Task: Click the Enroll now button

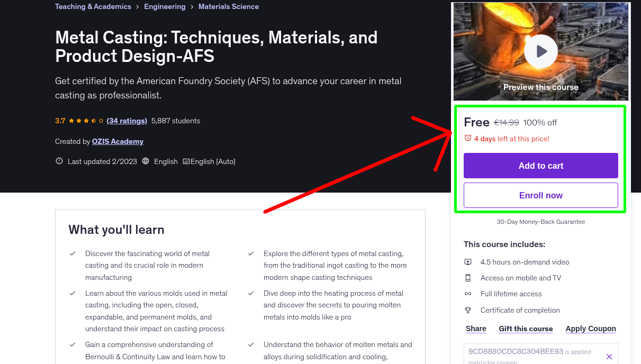Action: coord(540,195)
